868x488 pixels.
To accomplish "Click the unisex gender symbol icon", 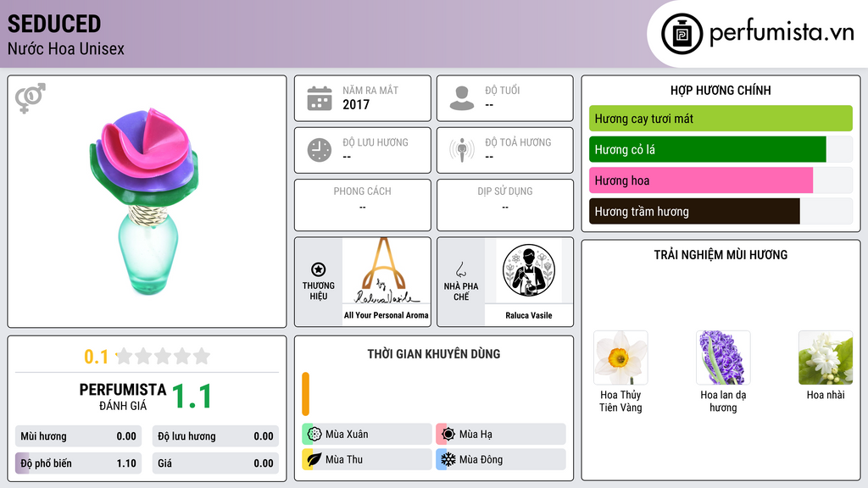I will (x=30, y=98).
